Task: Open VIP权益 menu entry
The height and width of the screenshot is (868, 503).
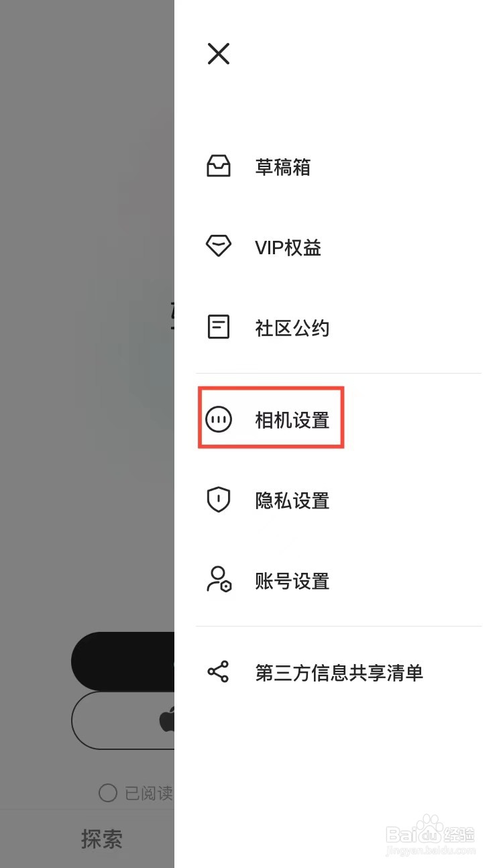Action: point(339,248)
